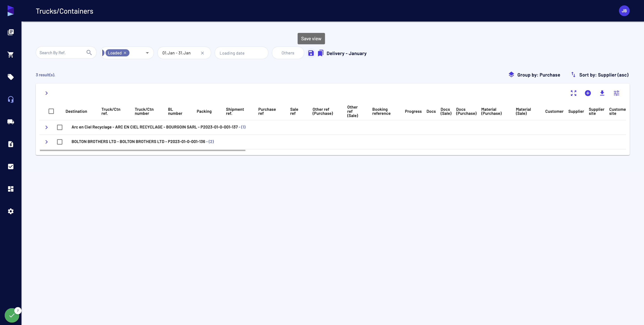Open the settings gear sidebar icon

click(11, 211)
